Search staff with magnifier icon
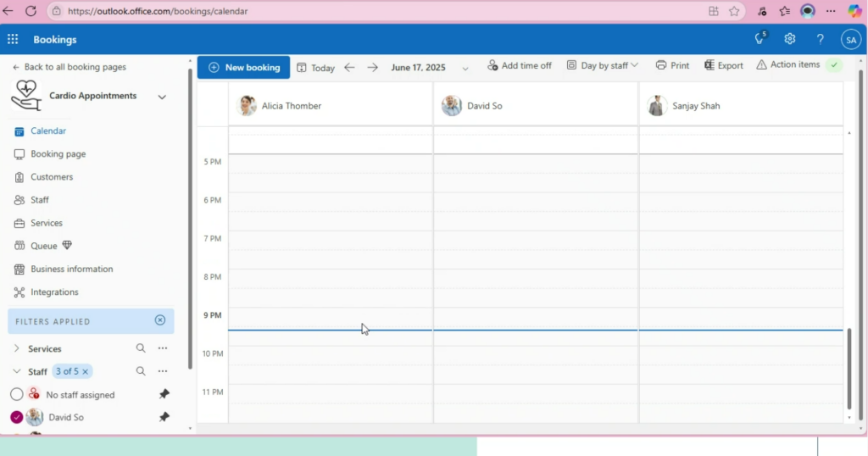868x456 pixels. [x=141, y=371]
